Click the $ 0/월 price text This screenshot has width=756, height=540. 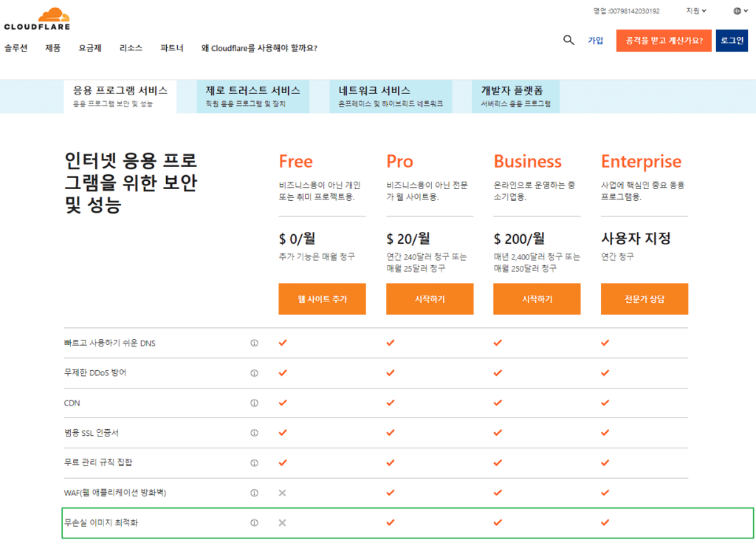[x=297, y=238]
